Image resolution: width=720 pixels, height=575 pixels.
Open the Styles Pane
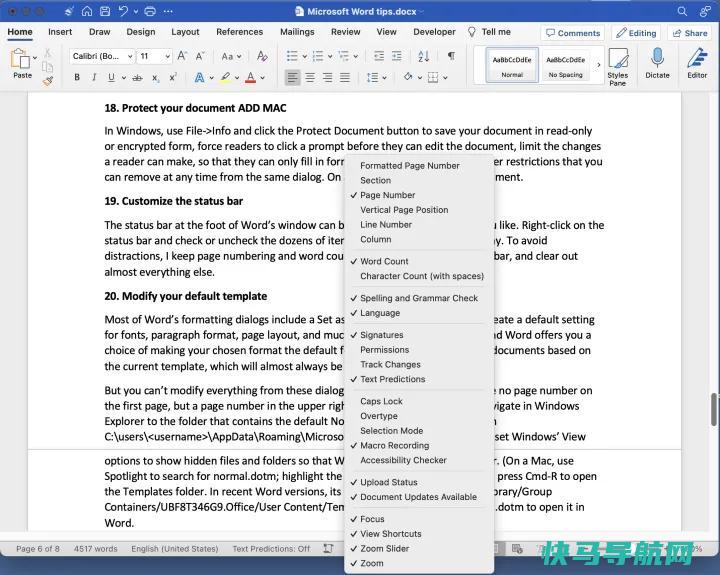(x=618, y=67)
